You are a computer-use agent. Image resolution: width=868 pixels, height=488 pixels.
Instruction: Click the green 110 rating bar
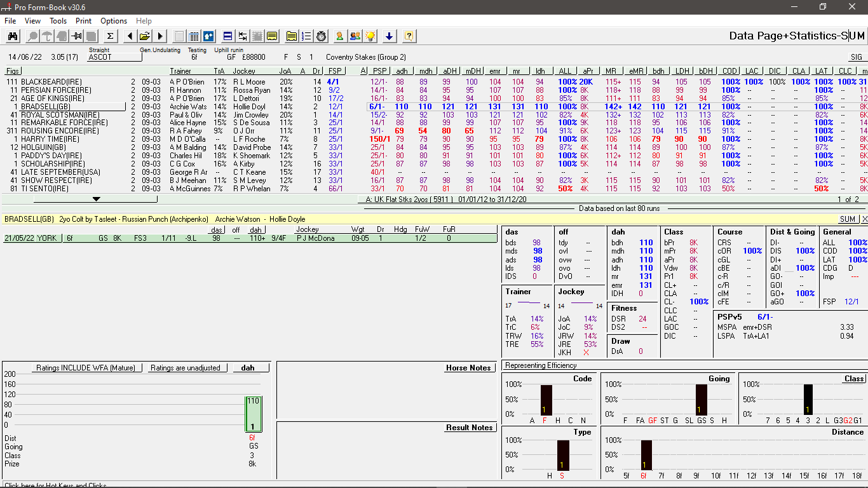tap(253, 414)
